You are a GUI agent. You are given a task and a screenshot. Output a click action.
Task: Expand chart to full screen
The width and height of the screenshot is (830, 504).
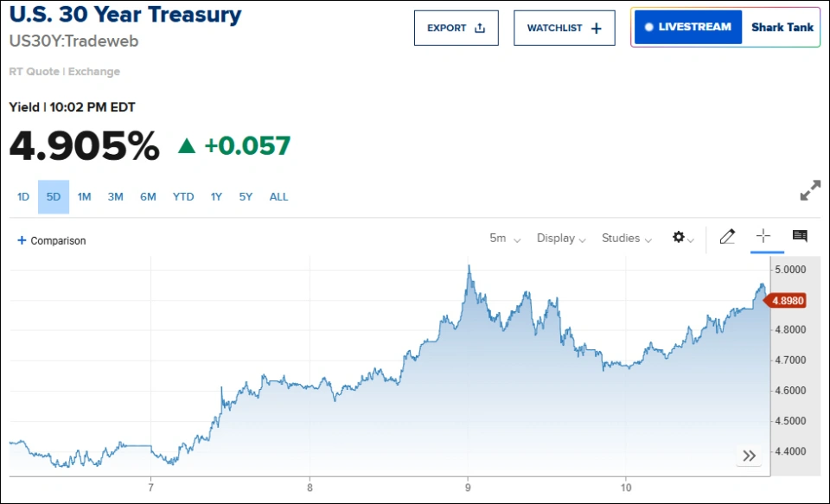click(810, 191)
